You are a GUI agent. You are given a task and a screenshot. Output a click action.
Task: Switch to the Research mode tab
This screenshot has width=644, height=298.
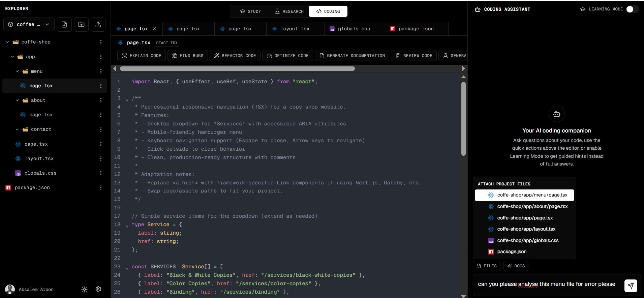[x=289, y=11]
